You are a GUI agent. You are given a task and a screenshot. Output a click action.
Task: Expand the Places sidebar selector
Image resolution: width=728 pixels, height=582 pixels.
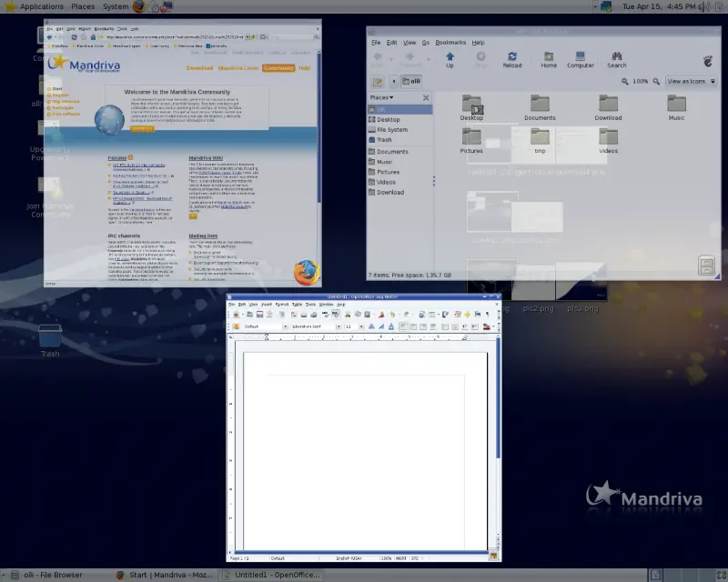[381, 97]
